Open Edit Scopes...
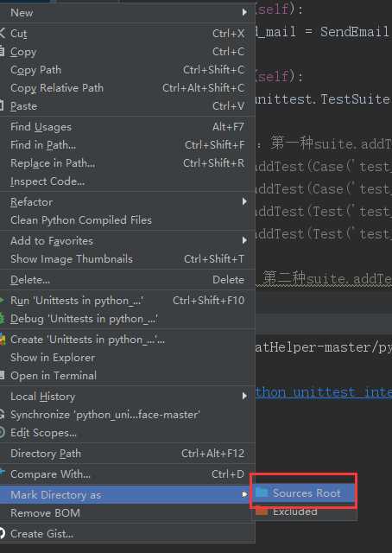 [127, 433]
